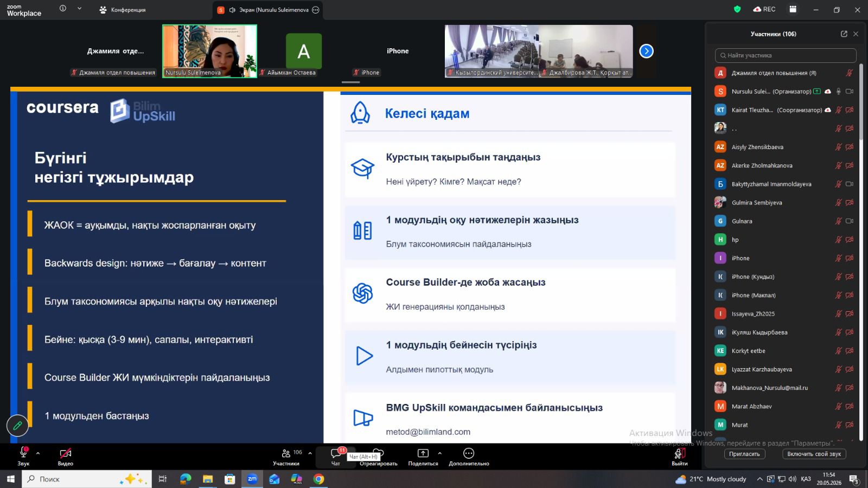Screen dimensions: 868x488
Task: Expand the audio options arrow next to Звук
Action: 38,453
